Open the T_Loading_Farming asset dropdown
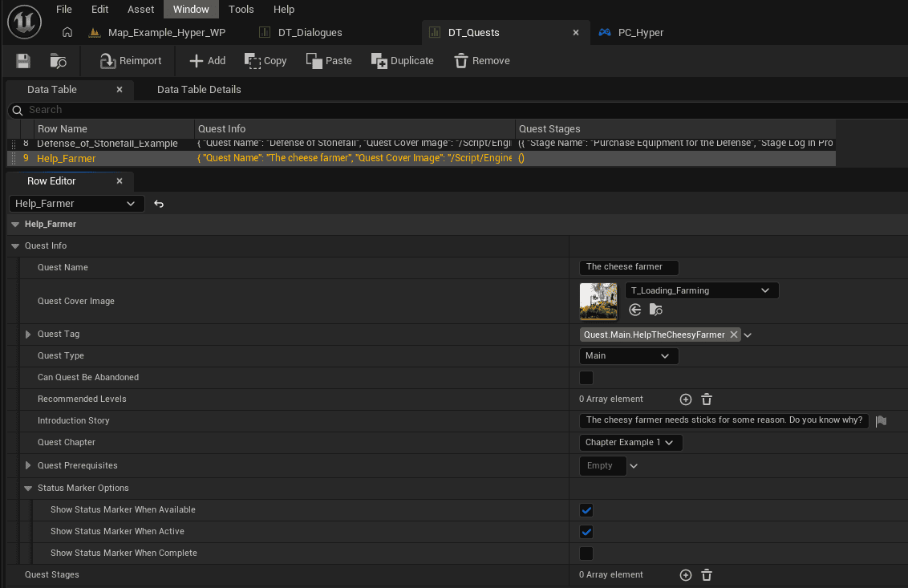The image size is (908, 588). click(x=702, y=291)
